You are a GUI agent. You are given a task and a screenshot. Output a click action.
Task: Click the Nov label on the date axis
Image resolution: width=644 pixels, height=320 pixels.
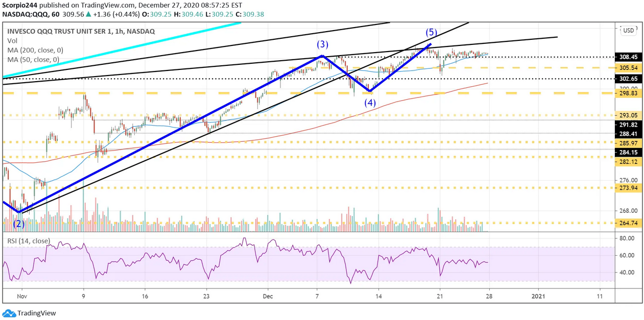[21, 296]
